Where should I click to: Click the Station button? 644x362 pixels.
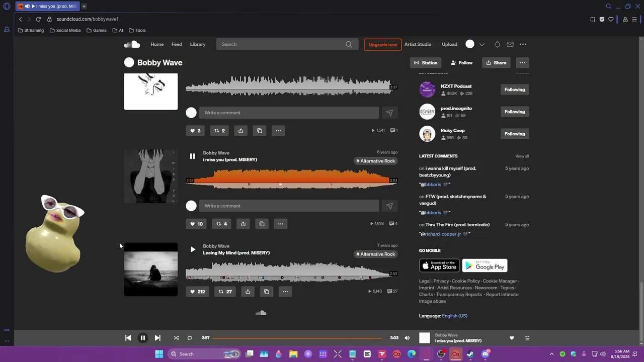tap(426, 63)
